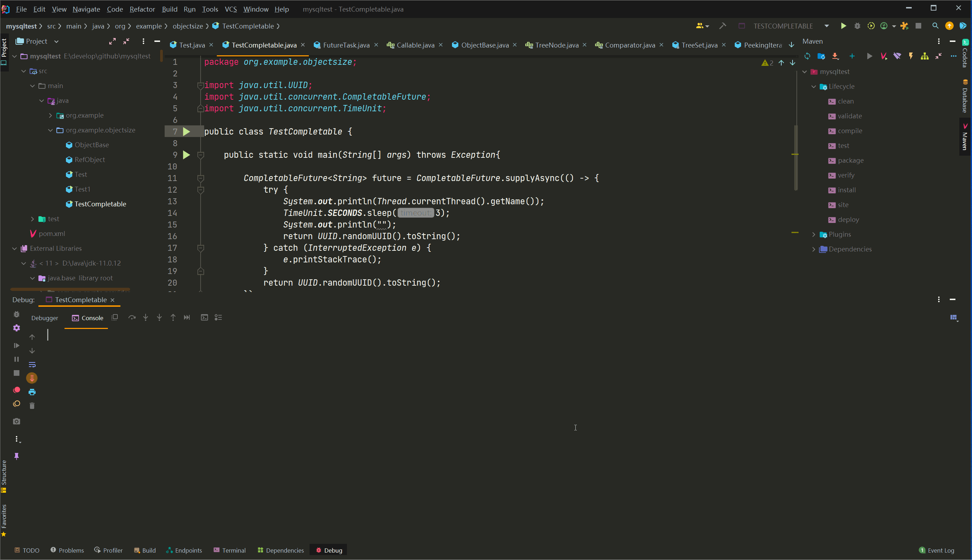The height and width of the screenshot is (560, 972).
Task: Switch to FutureTask.java editor tab
Action: pos(346,45)
